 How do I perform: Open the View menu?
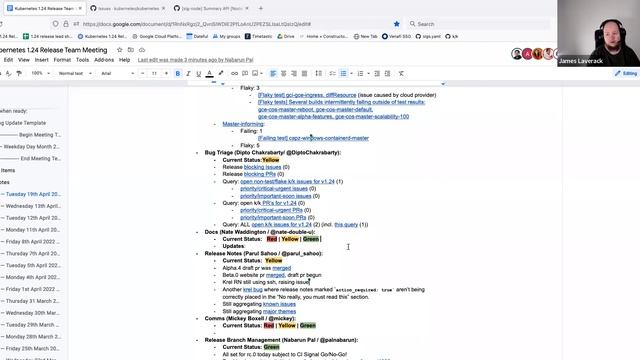[x=24, y=60]
